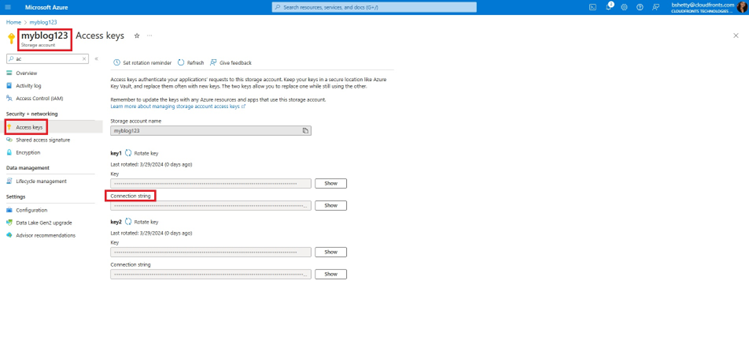Image resolution: width=749 pixels, height=363 pixels.
Task: Open the more options ellipsis next to Access keys
Action: [150, 36]
